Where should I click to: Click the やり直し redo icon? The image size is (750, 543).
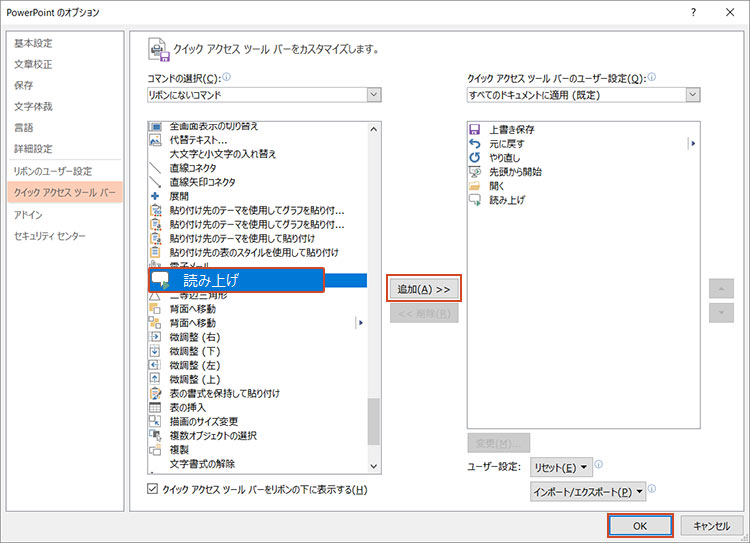pos(475,158)
